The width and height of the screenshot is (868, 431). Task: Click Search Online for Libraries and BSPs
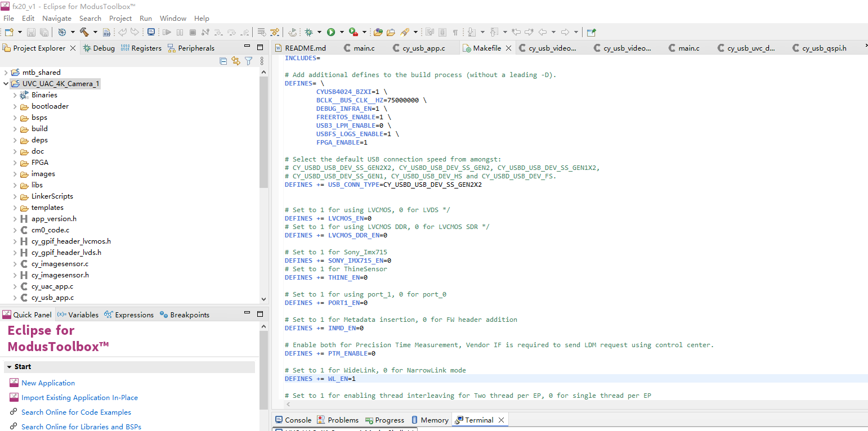tap(81, 426)
